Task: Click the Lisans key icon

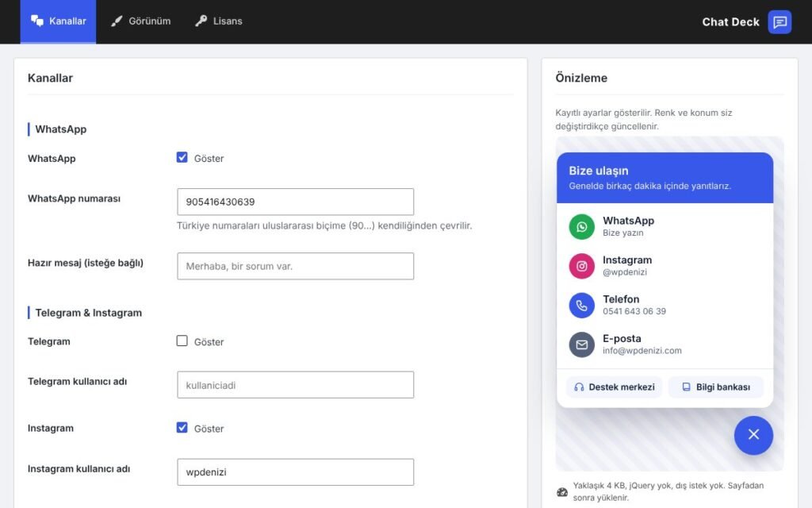Action: point(201,21)
